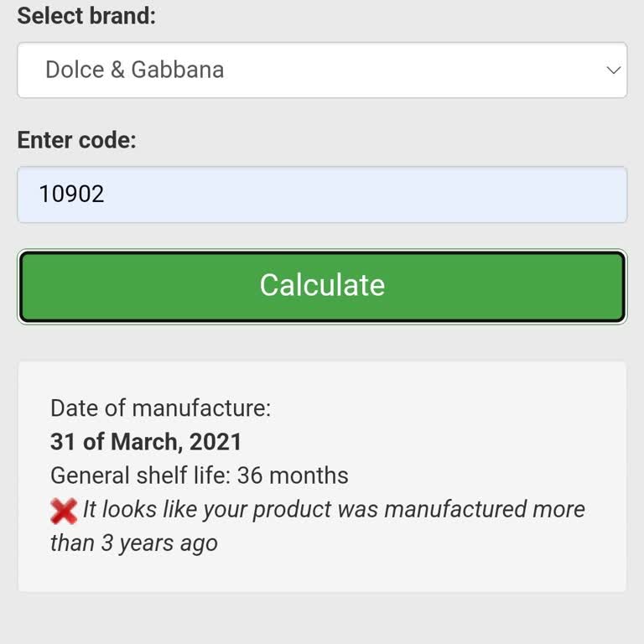
Task: Click the "General shelf life" text
Action: click(x=138, y=475)
